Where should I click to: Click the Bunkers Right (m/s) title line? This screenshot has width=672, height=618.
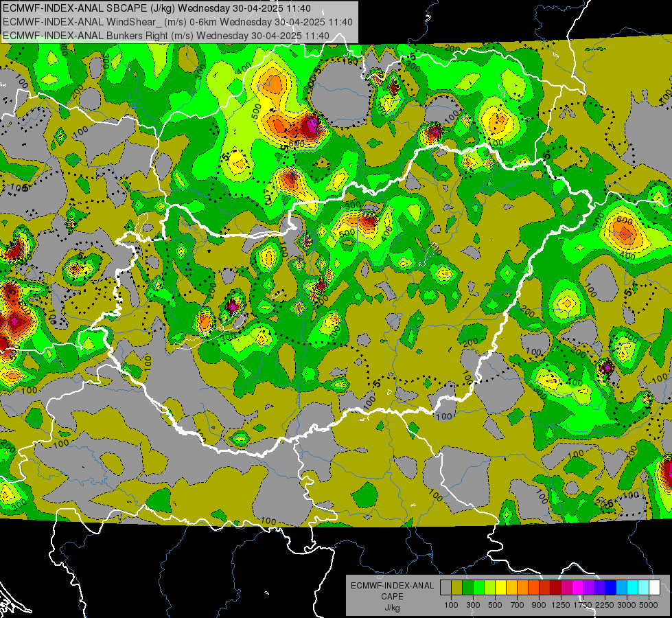(166, 36)
